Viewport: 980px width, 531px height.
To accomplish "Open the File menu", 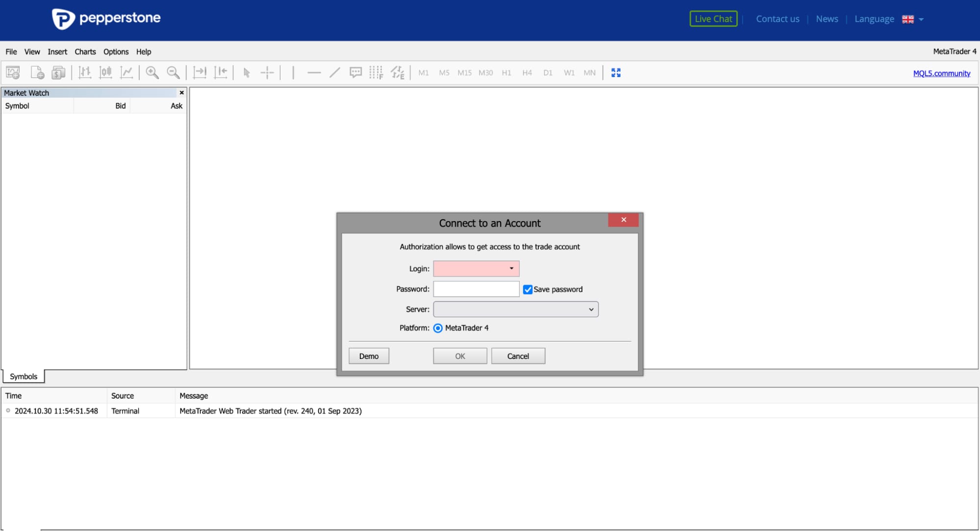I will pos(11,51).
